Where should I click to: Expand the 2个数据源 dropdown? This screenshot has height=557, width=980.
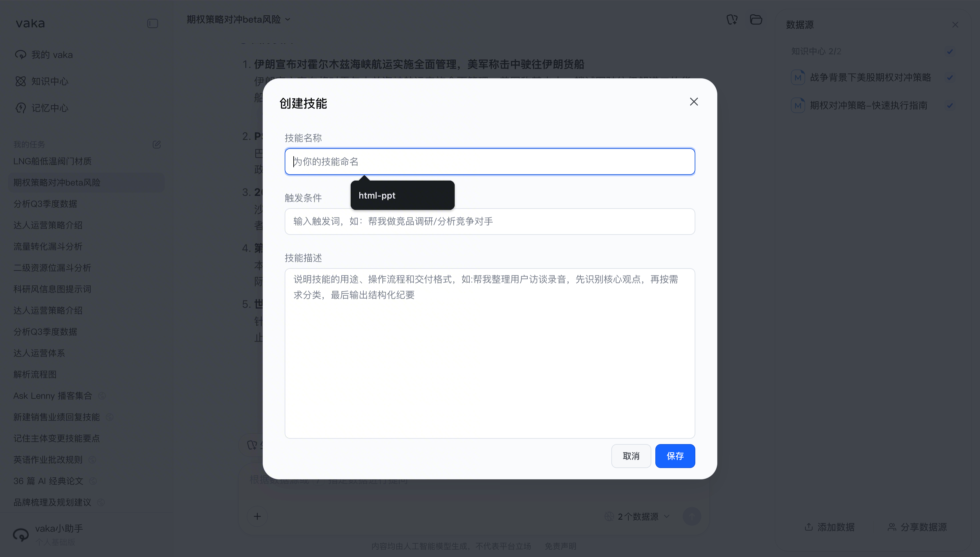point(667,517)
